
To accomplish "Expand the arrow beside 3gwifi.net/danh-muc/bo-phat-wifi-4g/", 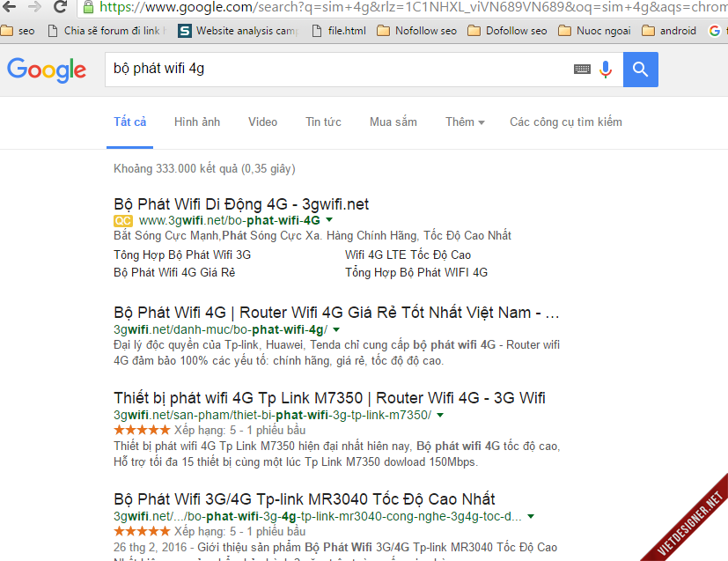I will pyautogui.click(x=336, y=329).
